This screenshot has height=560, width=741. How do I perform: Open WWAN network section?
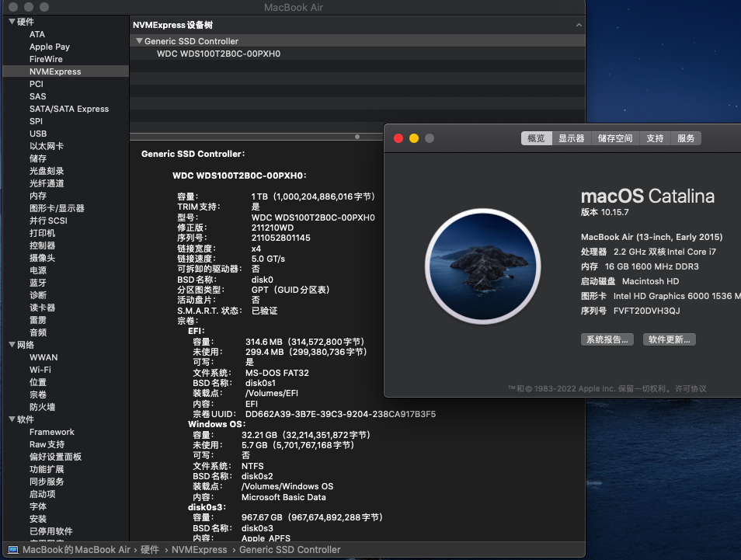tap(43, 357)
